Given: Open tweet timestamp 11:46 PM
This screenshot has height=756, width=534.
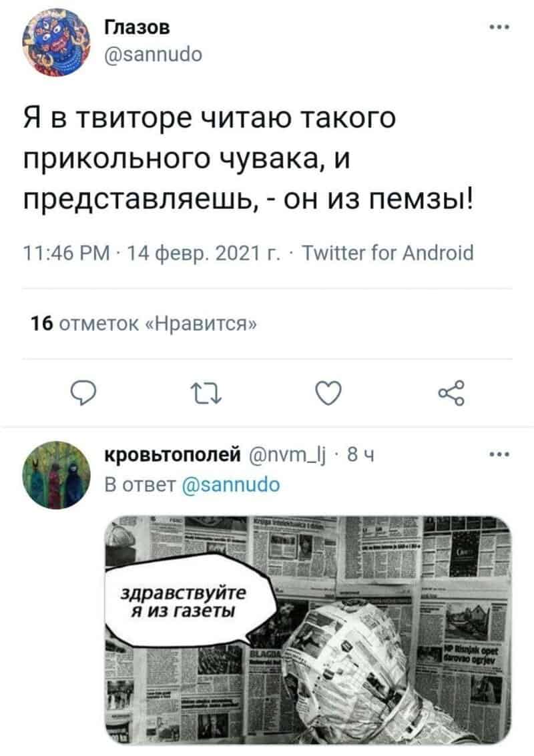Looking at the screenshot, I should pyautogui.click(x=67, y=253).
